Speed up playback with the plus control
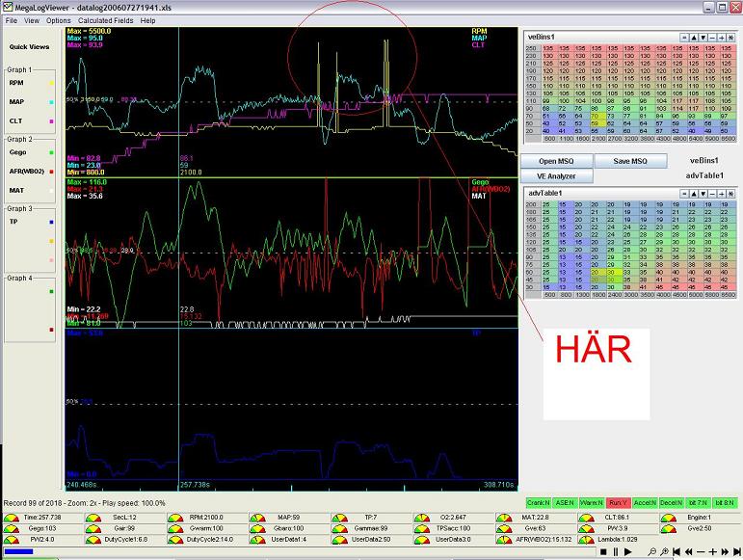 (x=713, y=552)
